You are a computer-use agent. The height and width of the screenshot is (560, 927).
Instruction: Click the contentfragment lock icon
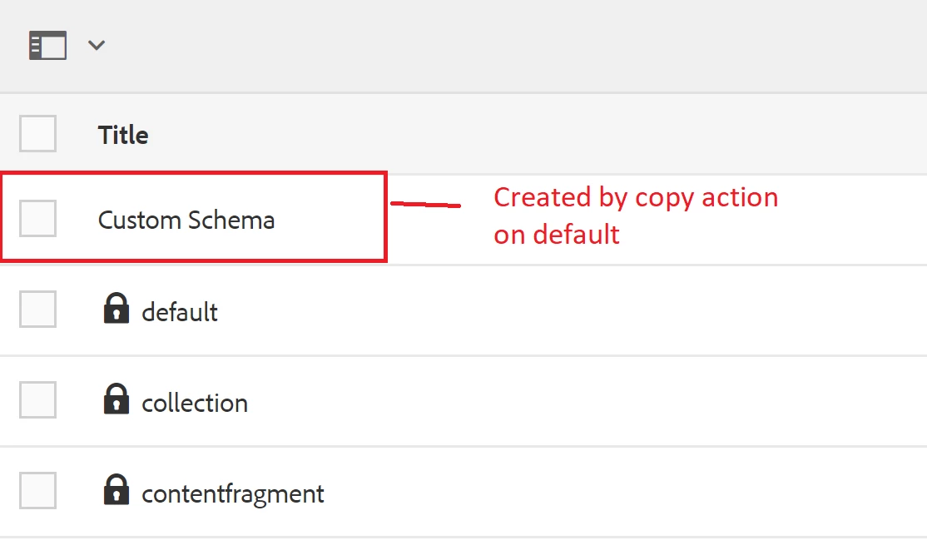click(116, 490)
